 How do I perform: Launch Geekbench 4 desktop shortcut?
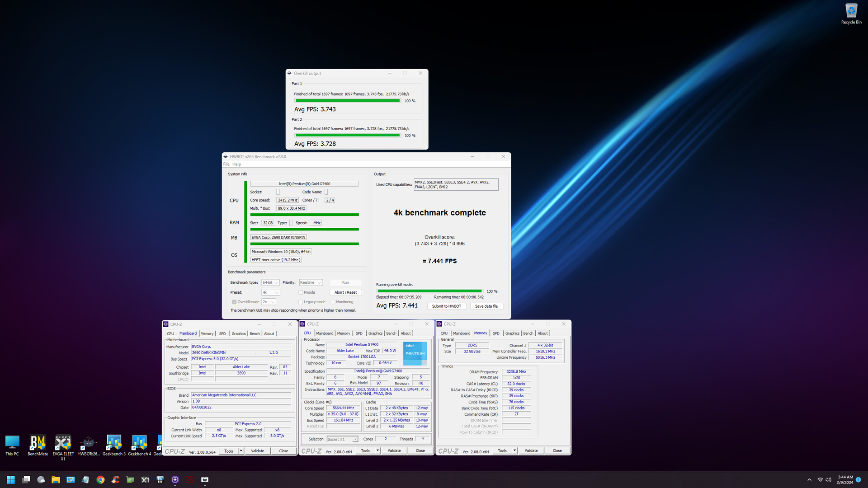[x=139, y=446]
